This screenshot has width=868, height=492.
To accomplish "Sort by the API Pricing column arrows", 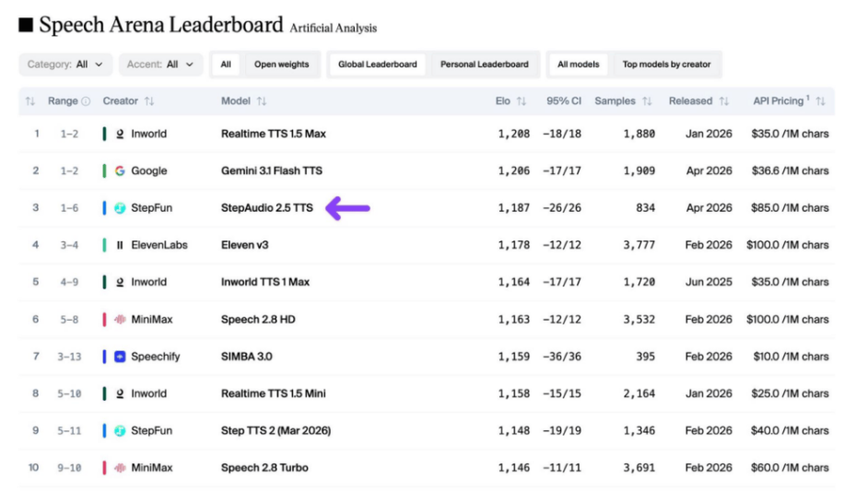I will pos(820,101).
